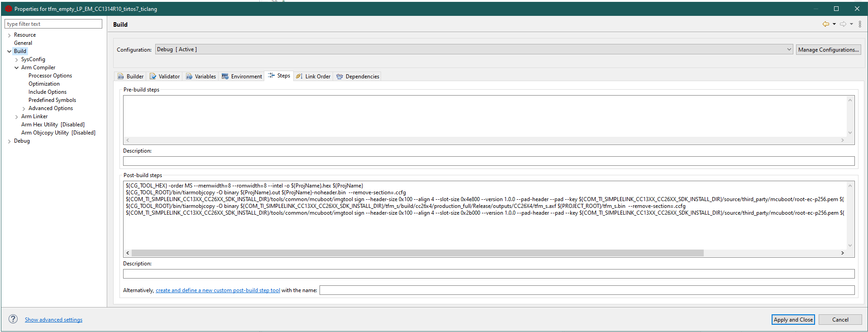The image size is (868, 332).
Task: Open the Configuration combo box
Action: click(474, 49)
